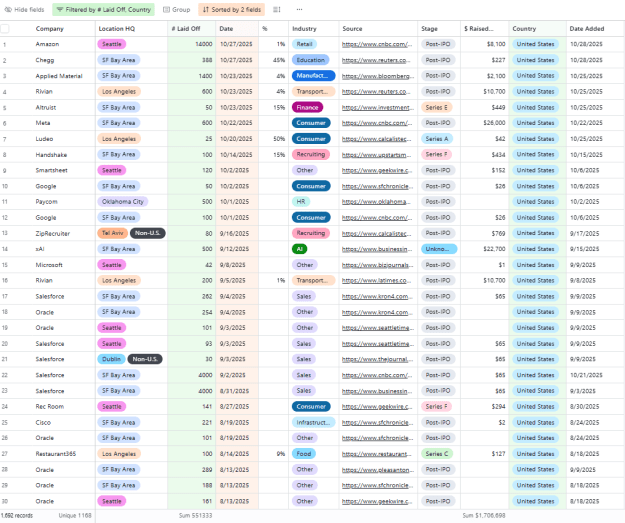
Task: Open the investment source link for Altruist
Action: [x=377, y=108]
